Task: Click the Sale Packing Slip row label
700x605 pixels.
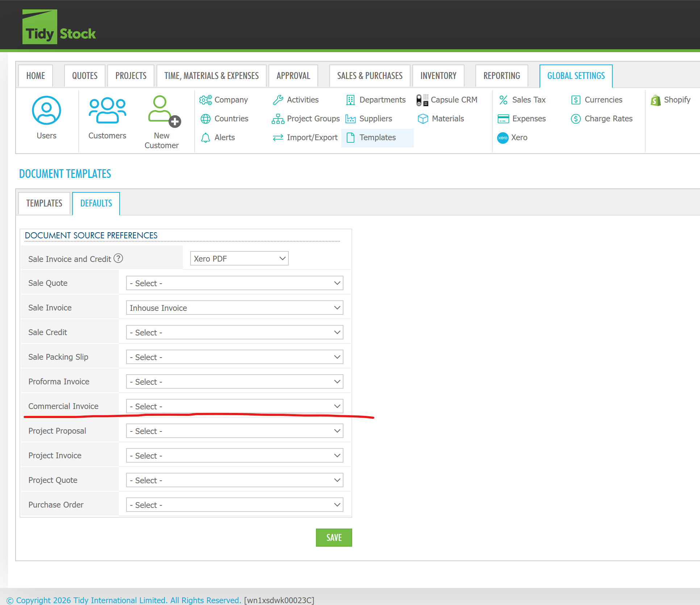Action: pyautogui.click(x=58, y=357)
